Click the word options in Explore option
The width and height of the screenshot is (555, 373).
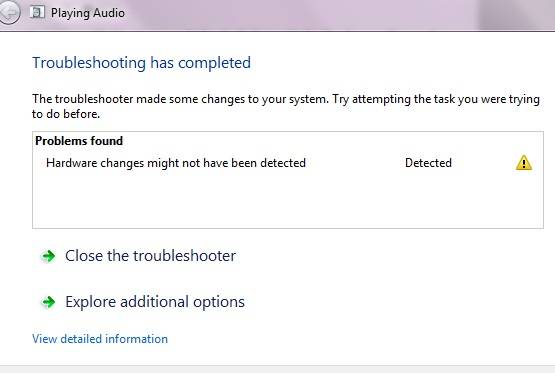(219, 303)
